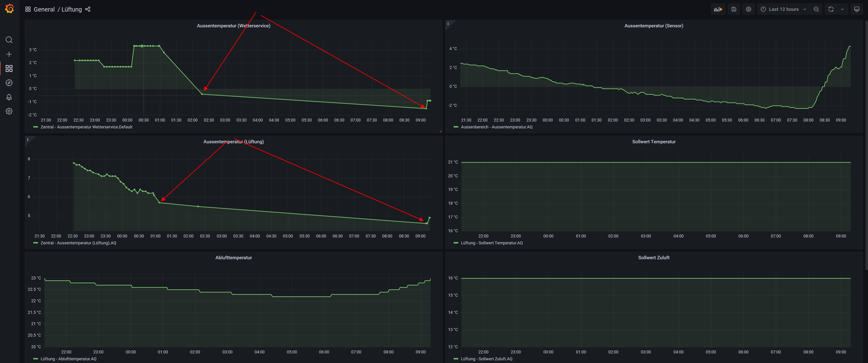Open the Last 12 hours time picker
This screenshot has height=363, width=868.
coord(783,9)
